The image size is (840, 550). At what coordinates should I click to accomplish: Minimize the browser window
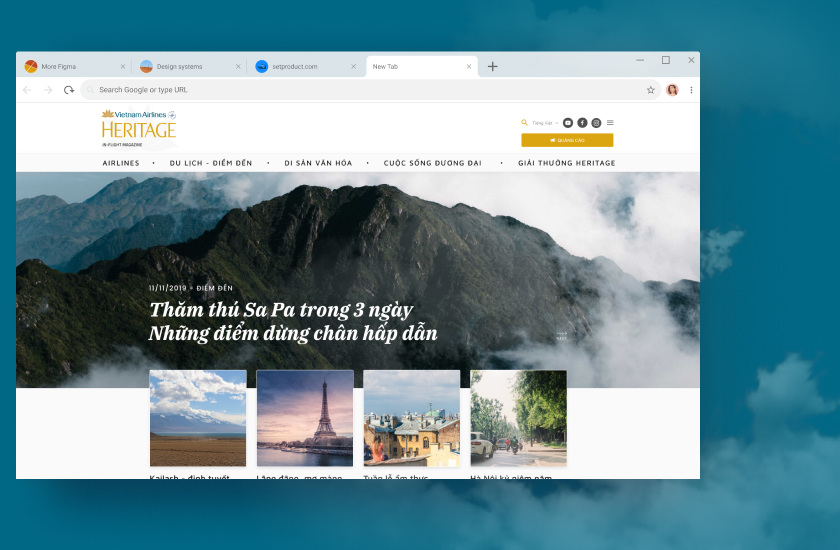640,60
